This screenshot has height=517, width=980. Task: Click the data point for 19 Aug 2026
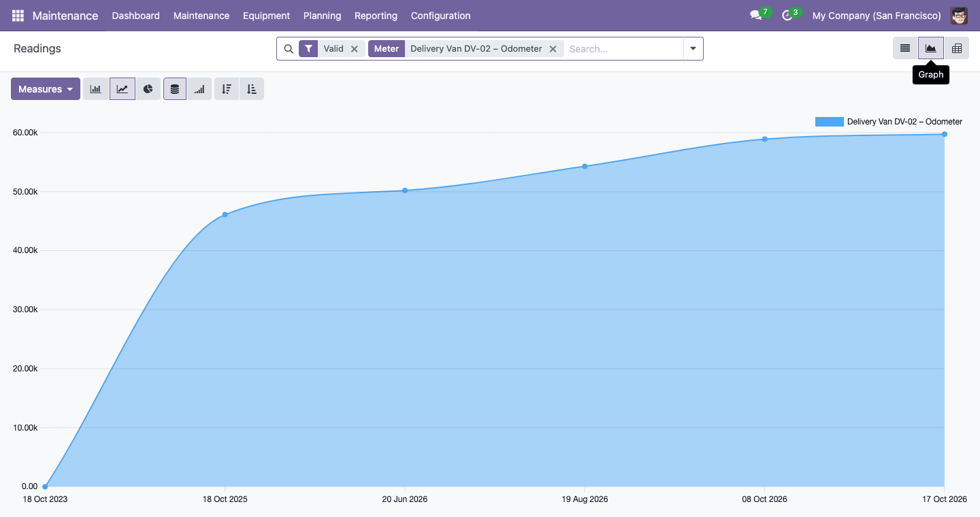click(x=585, y=166)
